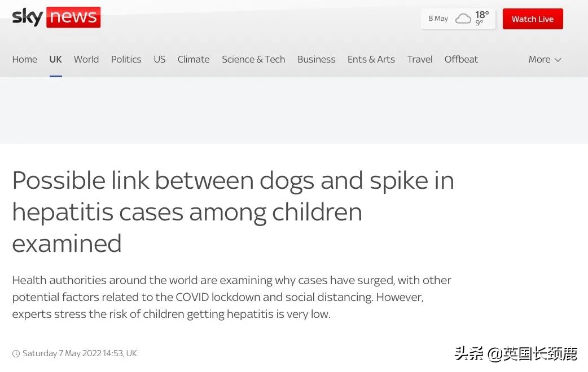The image size is (588, 372).
Task: Select the UK navigation tab
Action: pyautogui.click(x=55, y=59)
